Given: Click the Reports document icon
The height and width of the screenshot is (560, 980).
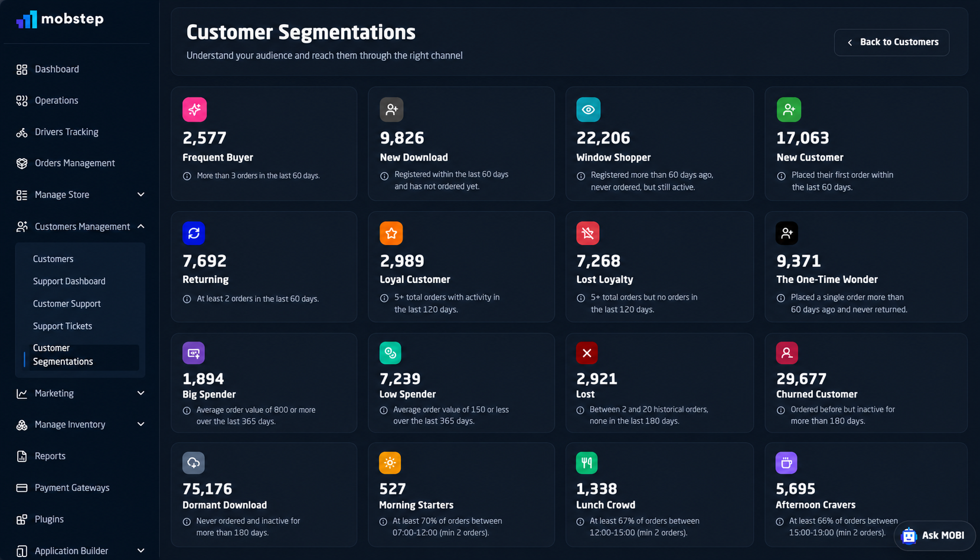Looking at the screenshot, I should pyautogui.click(x=22, y=456).
